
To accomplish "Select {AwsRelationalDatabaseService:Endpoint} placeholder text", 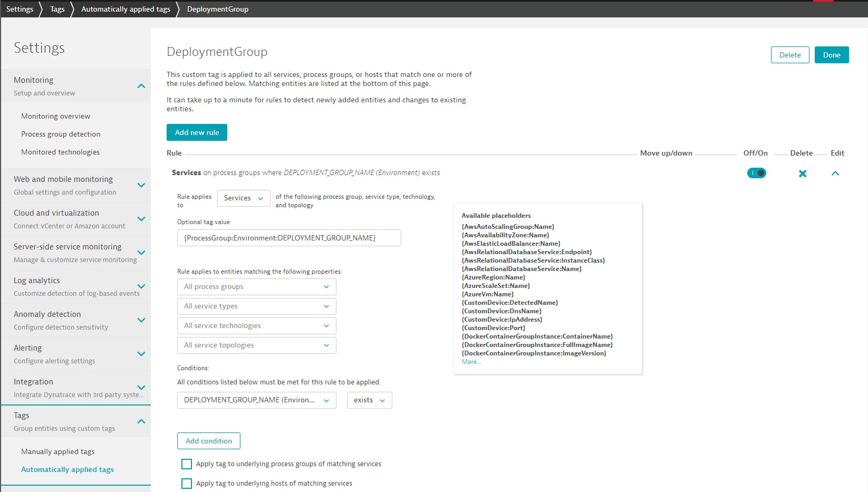I will [526, 252].
